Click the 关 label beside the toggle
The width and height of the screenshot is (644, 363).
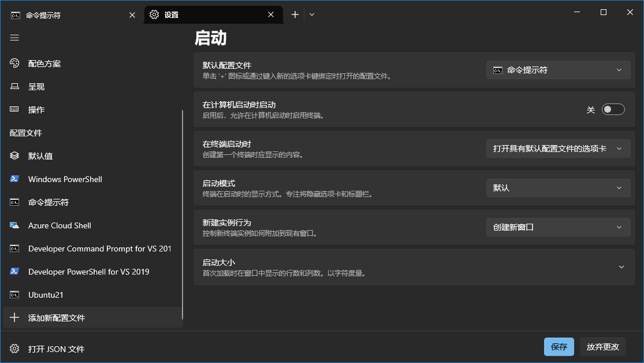point(591,109)
